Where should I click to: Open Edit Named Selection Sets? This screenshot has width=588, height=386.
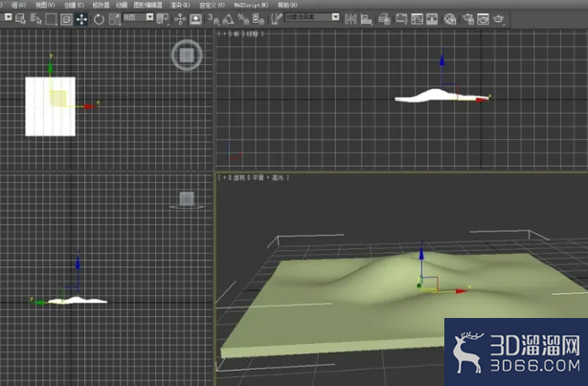[x=276, y=19]
